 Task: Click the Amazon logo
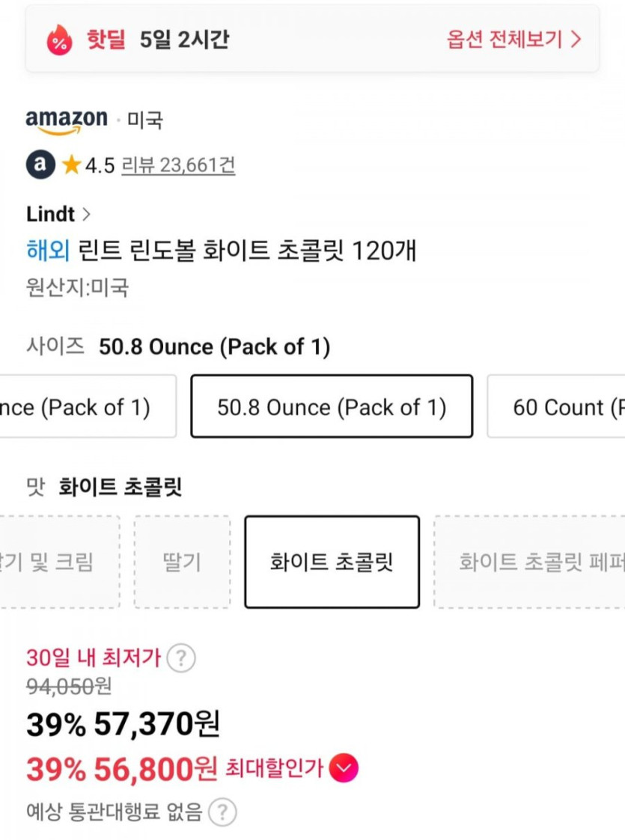(x=67, y=121)
